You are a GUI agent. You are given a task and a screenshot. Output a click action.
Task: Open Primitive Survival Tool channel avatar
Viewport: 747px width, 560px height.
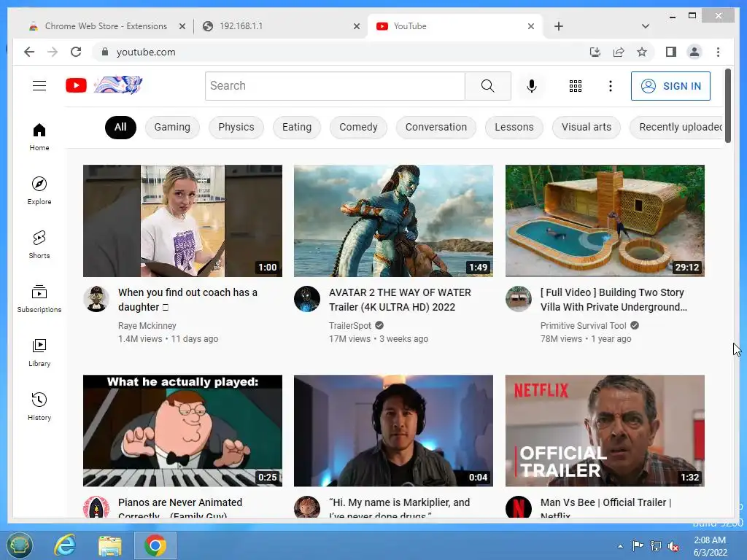point(519,299)
